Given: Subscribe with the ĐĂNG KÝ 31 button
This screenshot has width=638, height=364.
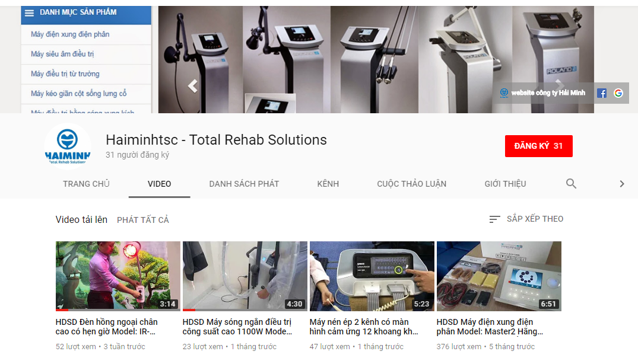Looking at the screenshot, I should pyautogui.click(x=539, y=146).
